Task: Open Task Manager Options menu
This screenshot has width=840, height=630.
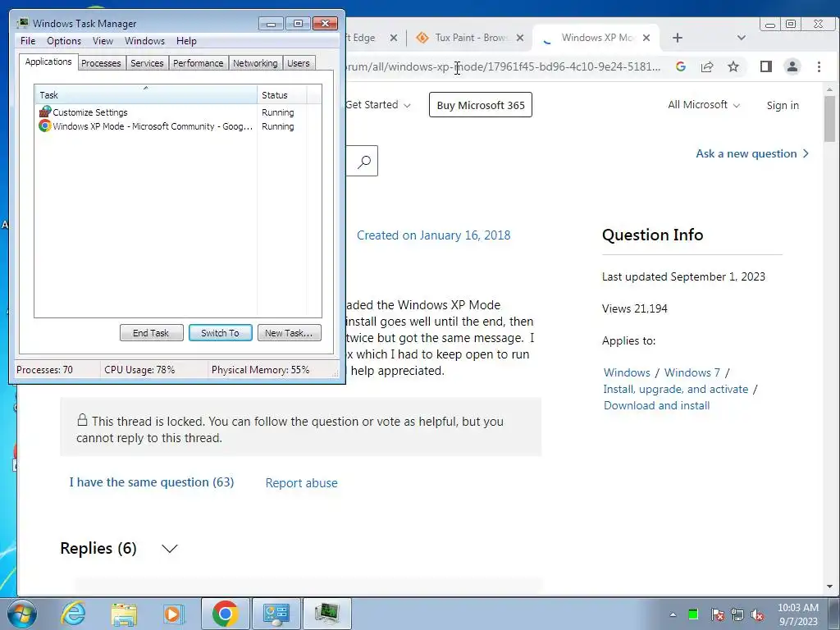Action: (x=64, y=41)
